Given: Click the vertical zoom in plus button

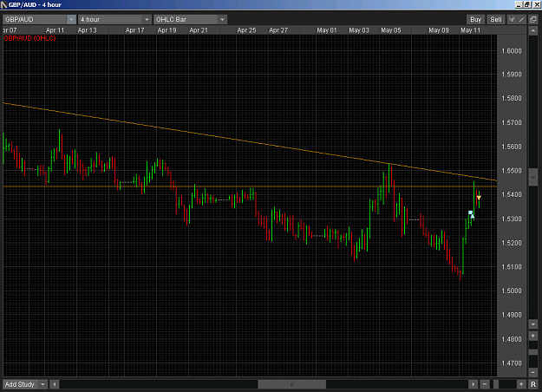Looking at the screenshot, I should coord(533,336).
